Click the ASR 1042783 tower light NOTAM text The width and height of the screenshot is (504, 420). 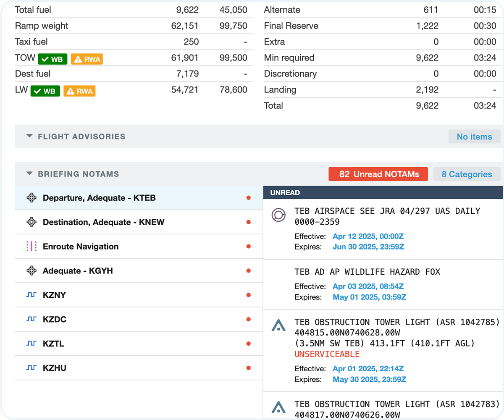coord(397,409)
